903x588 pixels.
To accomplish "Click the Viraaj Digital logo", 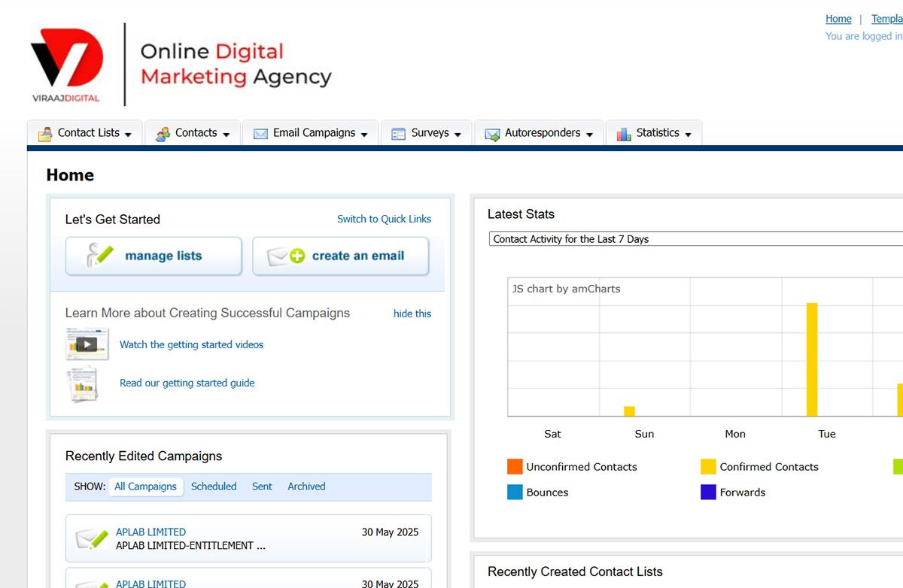I will (x=66, y=65).
